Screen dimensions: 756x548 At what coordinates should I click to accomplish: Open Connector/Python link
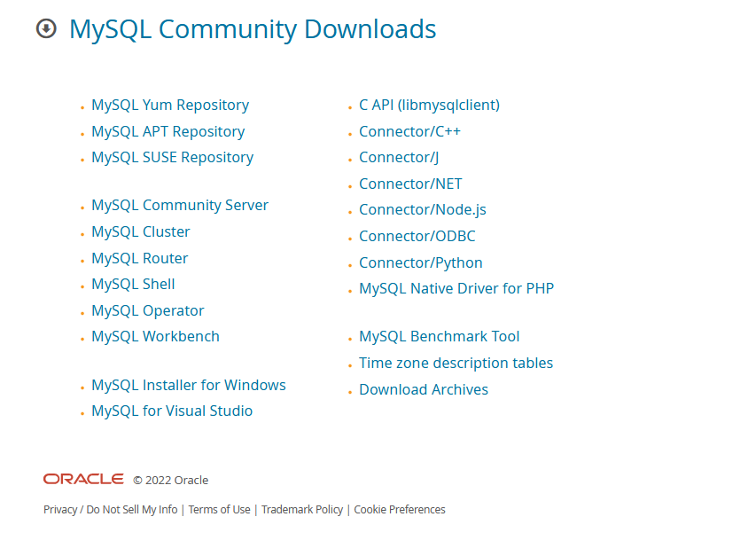[x=421, y=262]
